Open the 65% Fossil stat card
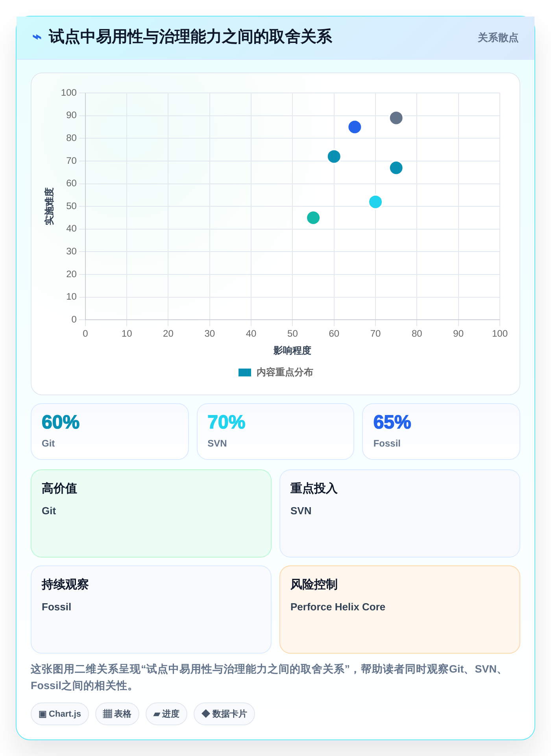 click(x=441, y=432)
